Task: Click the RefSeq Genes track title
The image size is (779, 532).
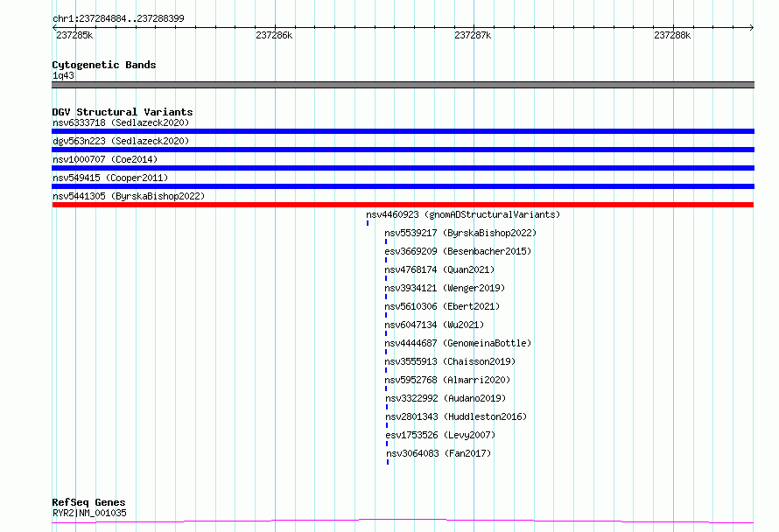Action: click(88, 502)
